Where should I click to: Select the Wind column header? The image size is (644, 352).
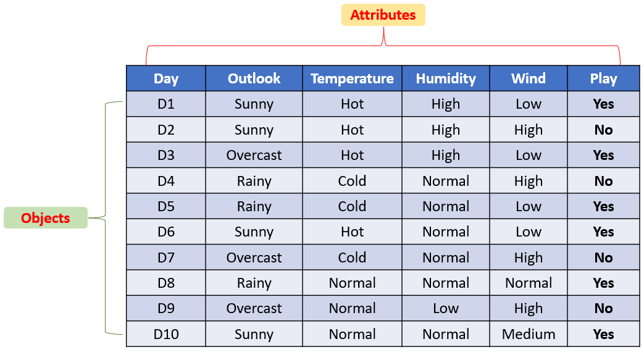click(529, 78)
